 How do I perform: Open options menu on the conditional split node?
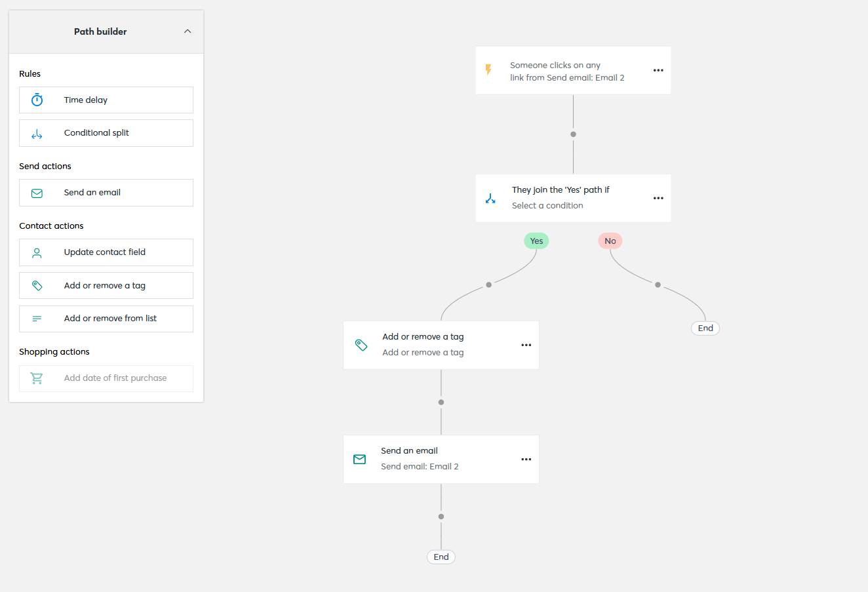658,198
